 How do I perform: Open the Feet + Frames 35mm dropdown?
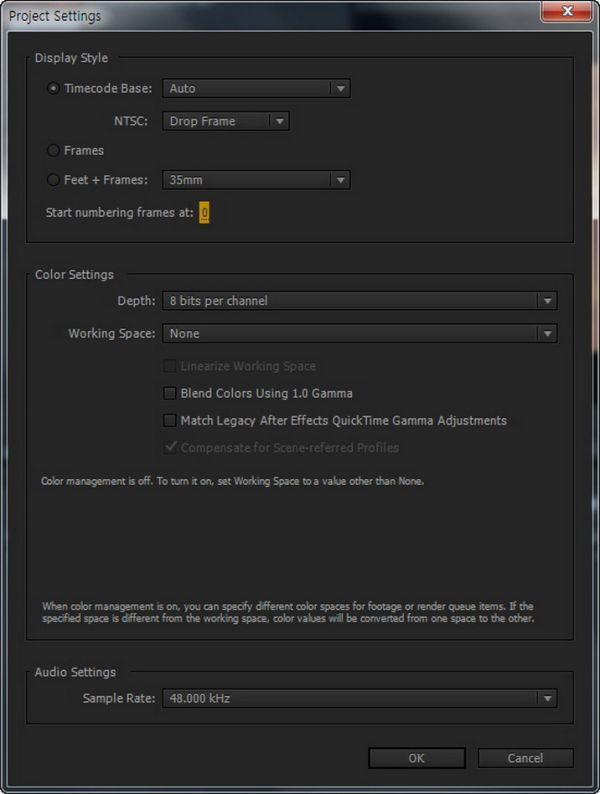[256, 180]
